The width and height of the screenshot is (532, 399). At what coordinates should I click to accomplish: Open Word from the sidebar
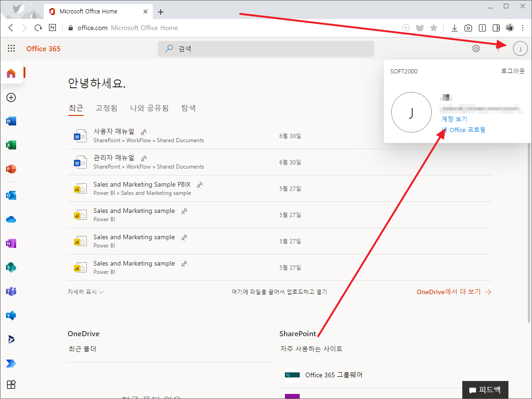click(x=11, y=121)
